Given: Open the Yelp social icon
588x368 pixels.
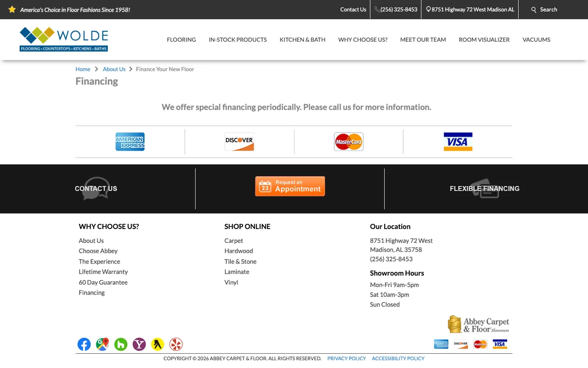Looking at the screenshot, I should point(176,344).
